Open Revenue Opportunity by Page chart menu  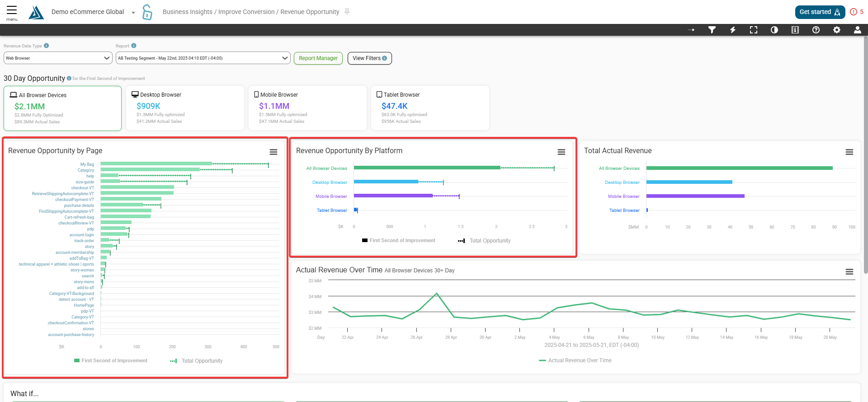[274, 152]
